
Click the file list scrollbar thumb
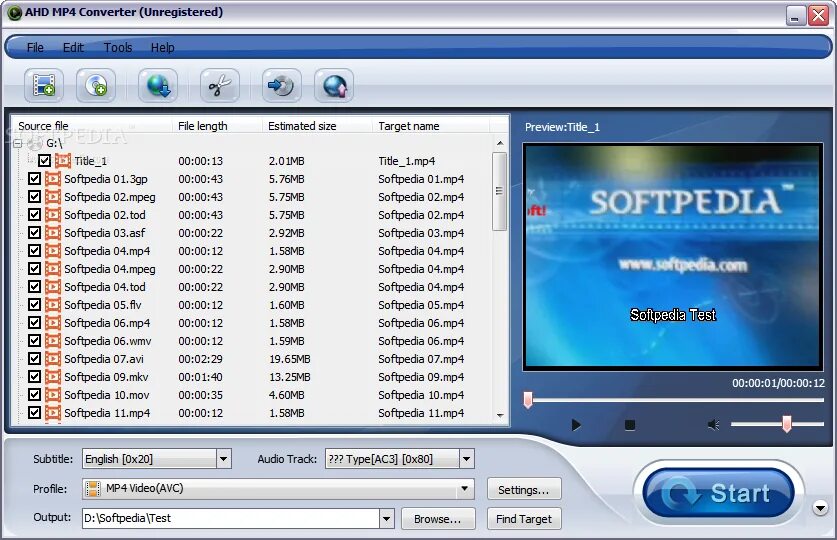pyautogui.click(x=499, y=192)
